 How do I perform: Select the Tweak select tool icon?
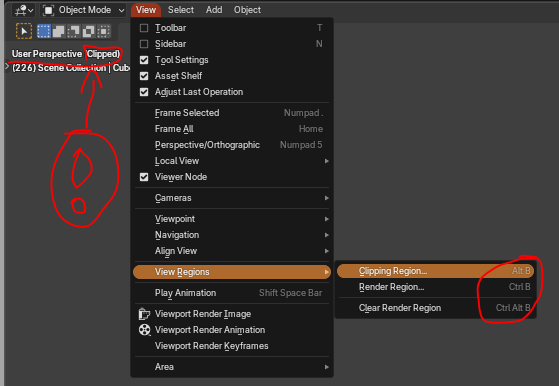click(x=24, y=31)
